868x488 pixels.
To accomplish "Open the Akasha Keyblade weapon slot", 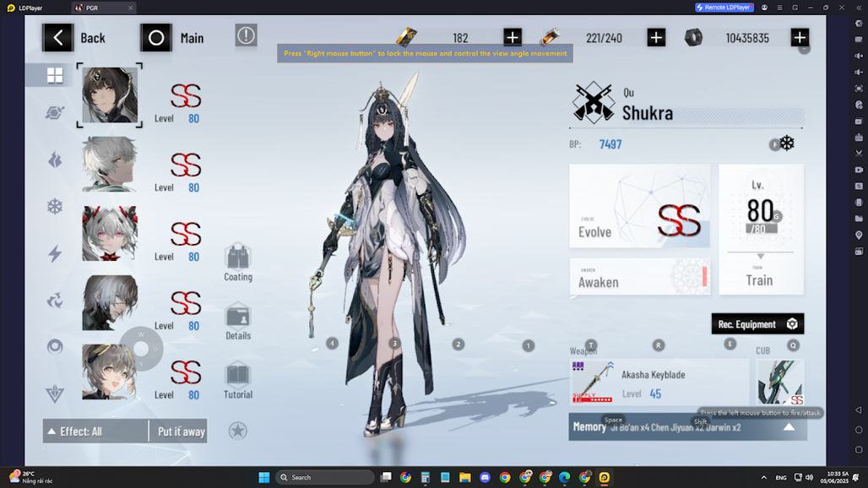I will click(x=659, y=382).
